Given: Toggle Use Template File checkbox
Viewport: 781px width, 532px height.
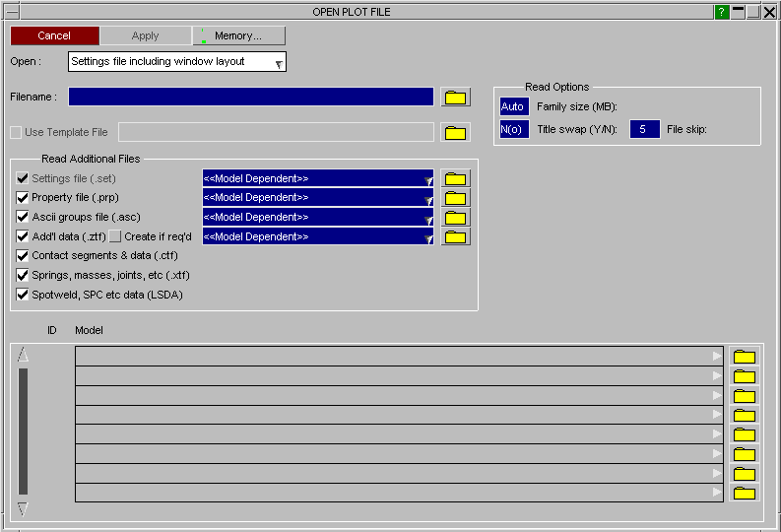Looking at the screenshot, I should 16,132.
